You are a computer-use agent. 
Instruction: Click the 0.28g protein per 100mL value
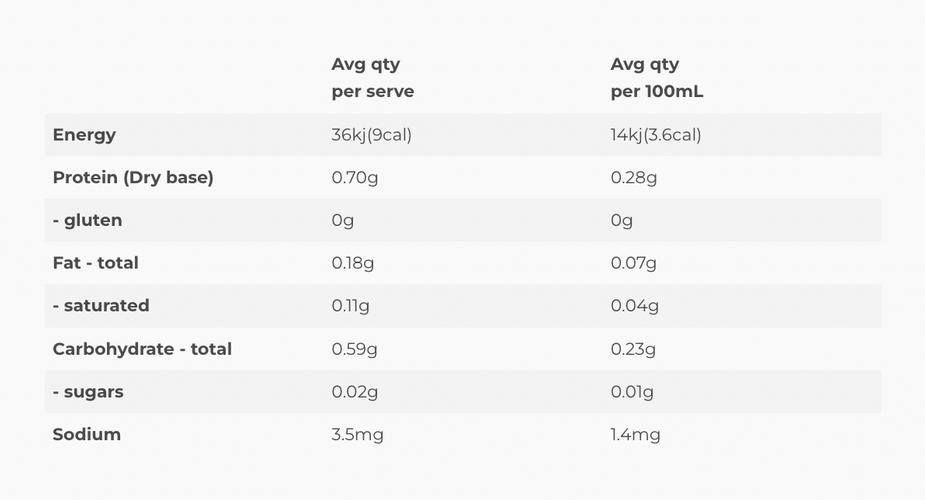pos(634,178)
